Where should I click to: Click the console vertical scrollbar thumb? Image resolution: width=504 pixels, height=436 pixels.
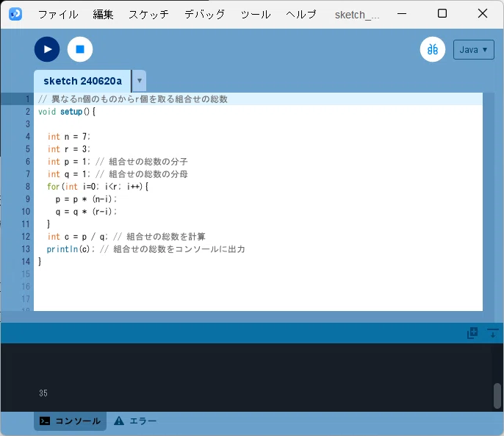pos(497,396)
